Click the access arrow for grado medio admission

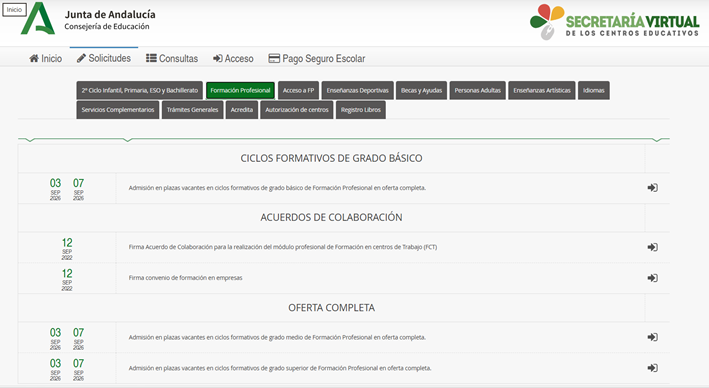coord(652,337)
